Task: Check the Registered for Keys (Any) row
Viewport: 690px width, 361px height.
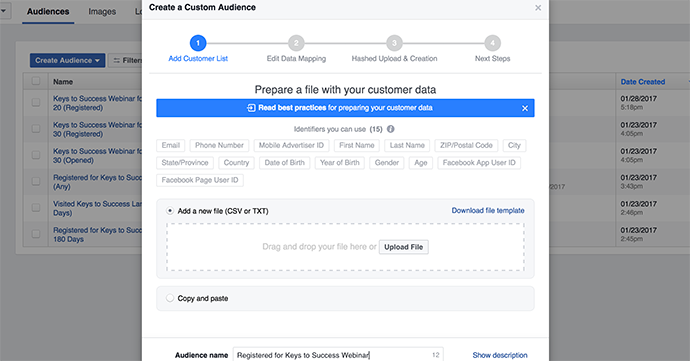Action: point(36,181)
